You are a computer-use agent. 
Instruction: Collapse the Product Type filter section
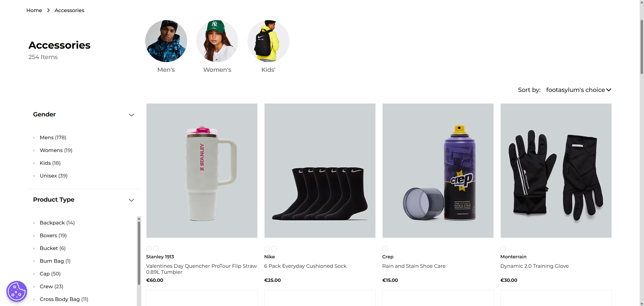tap(131, 200)
